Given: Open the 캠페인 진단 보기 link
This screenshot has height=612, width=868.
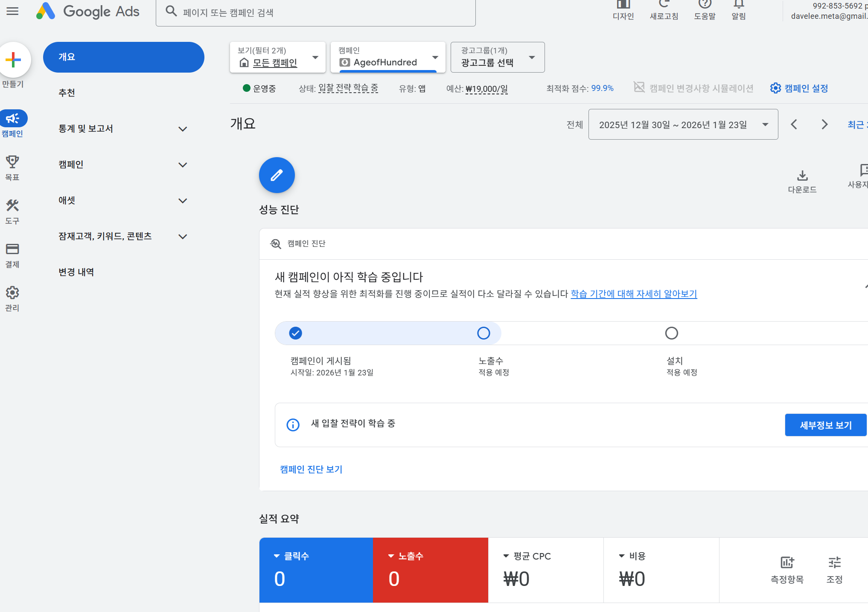Looking at the screenshot, I should [311, 469].
